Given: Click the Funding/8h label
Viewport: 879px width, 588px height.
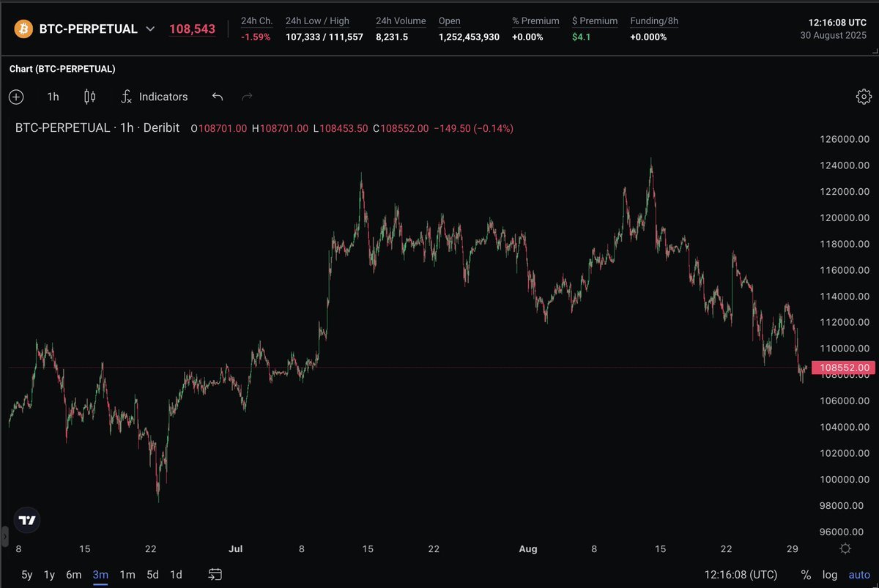Looking at the screenshot, I should (x=654, y=21).
